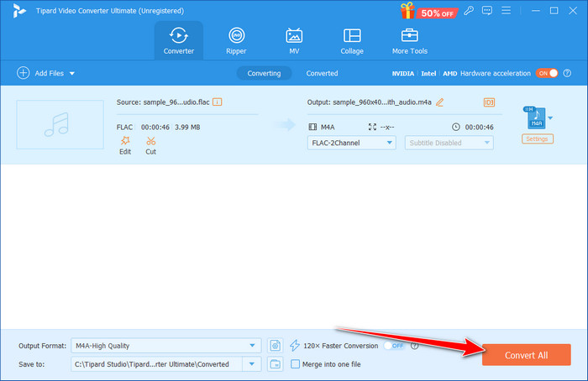The width and height of the screenshot is (588, 381).
Task: Expand format profile arrow beside M4A icon
Action: (550, 118)
